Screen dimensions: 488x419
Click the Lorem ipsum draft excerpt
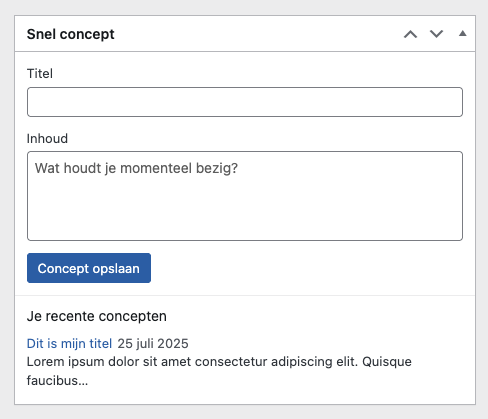point(219,371)
